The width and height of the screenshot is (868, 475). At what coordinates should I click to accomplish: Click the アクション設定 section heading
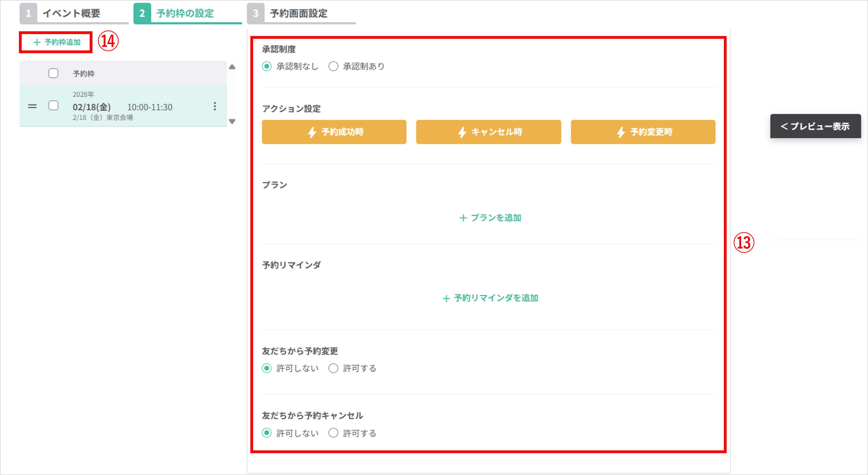pyautogui.click(x=291, y=109)
